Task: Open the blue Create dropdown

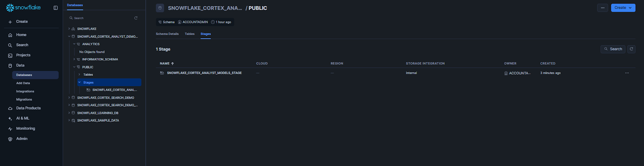Action: [623, 8]
